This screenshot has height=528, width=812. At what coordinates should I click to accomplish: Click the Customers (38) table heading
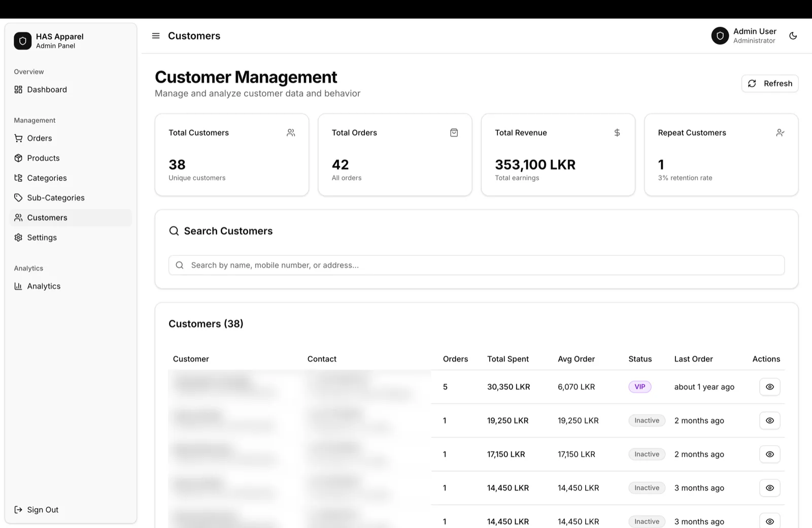[206, 324]
